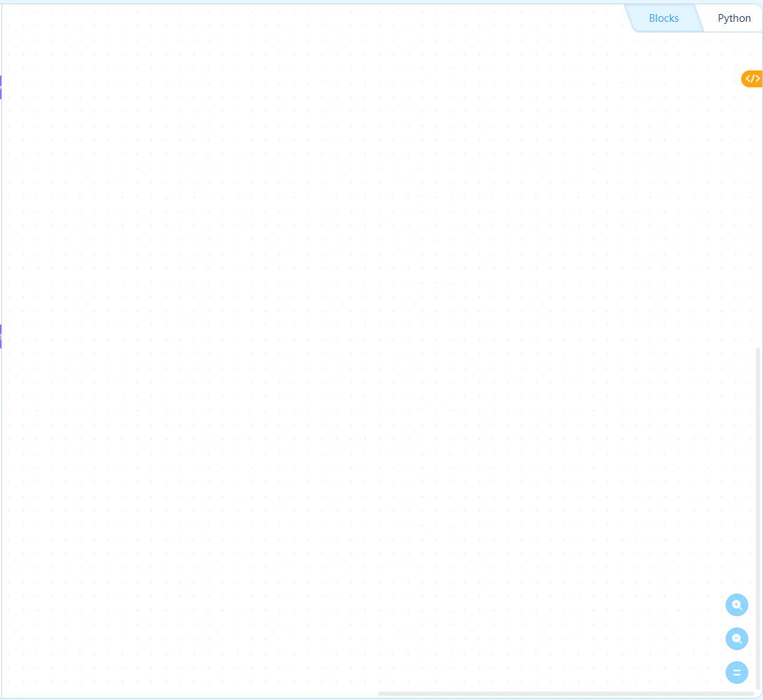763x700 pixels.
Task: Click the lower purple marker on the left edge
Action: [1, 336]
